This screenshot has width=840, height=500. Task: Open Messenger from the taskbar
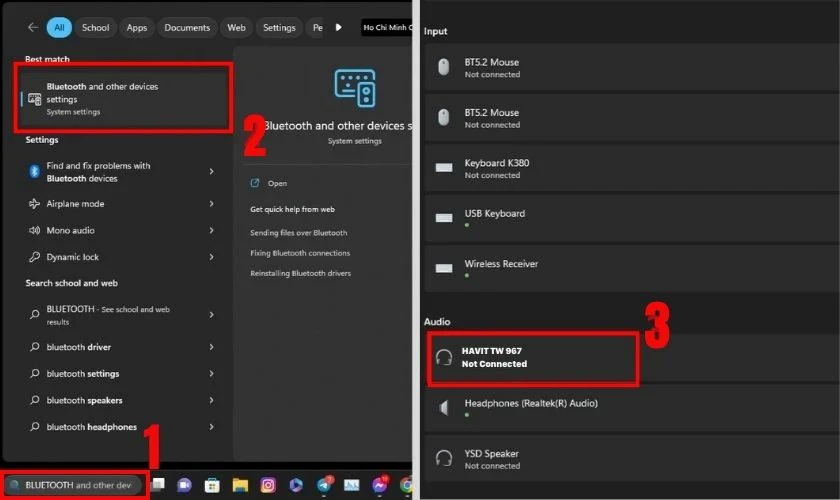[x=380, y=485]
